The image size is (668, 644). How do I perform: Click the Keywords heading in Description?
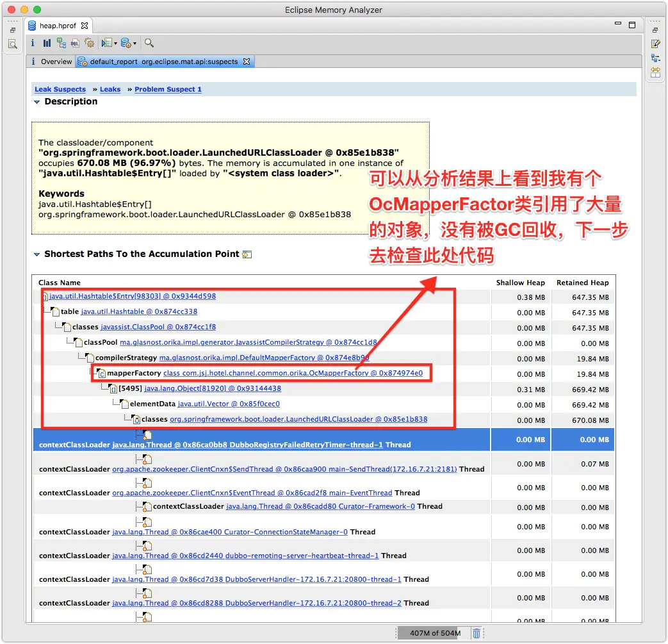point(61,194)
